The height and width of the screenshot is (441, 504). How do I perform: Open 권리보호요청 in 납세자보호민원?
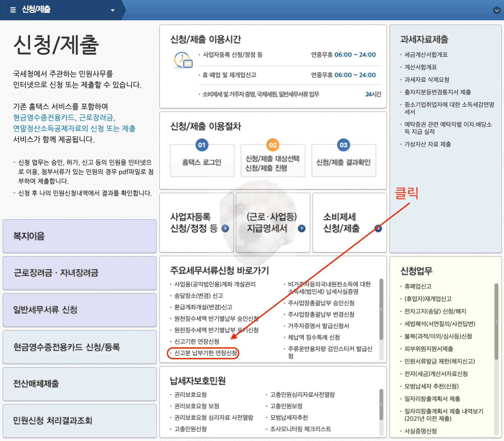point(191,395)
